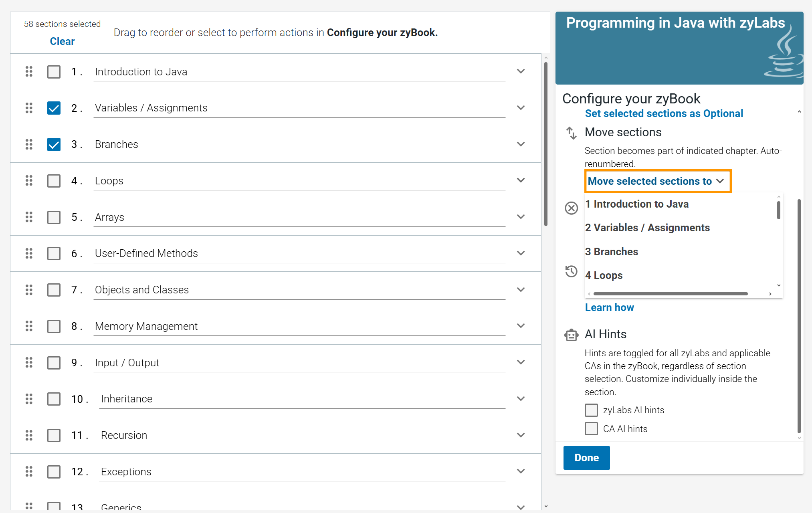Click drag handle for Introduction to Java
This screenshot has height=513, width=812.
pos(29,72)
